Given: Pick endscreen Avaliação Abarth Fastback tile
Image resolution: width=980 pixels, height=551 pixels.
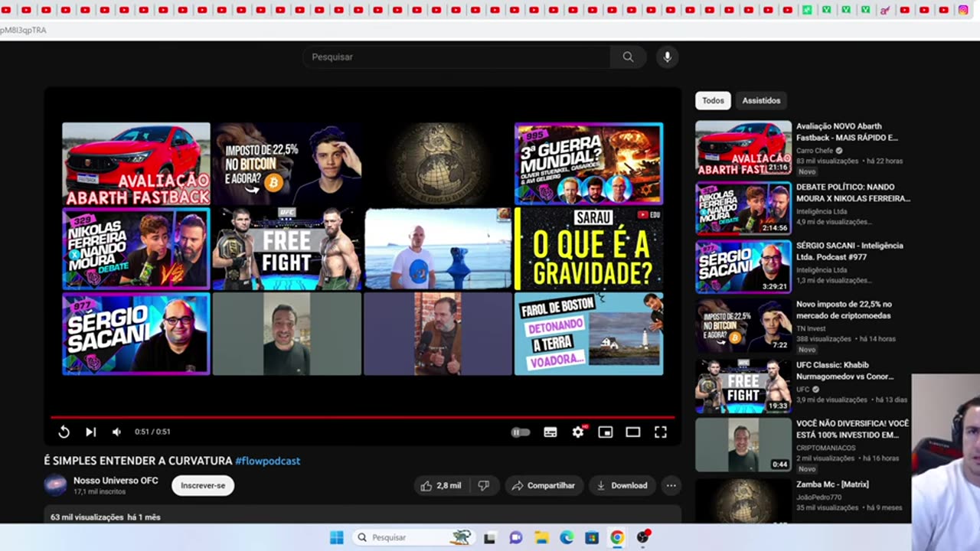Looking at the screenshot, I should tap(136, 164).
